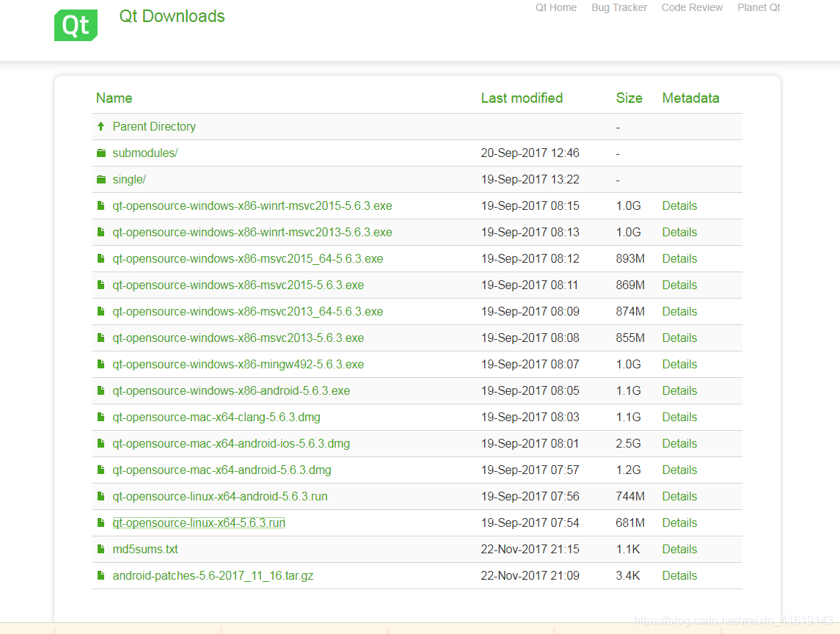
Task: Download qt-opensource-linux-x64-5.6.3.run
Action: click(x=199, y=522)
